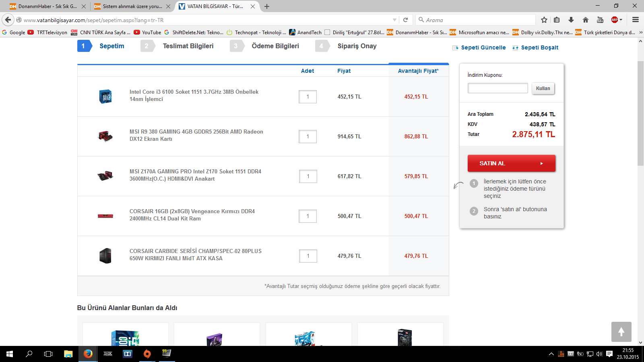Click the browser back arrow button
The image size is (644, 362).
(x=8, y=20)
